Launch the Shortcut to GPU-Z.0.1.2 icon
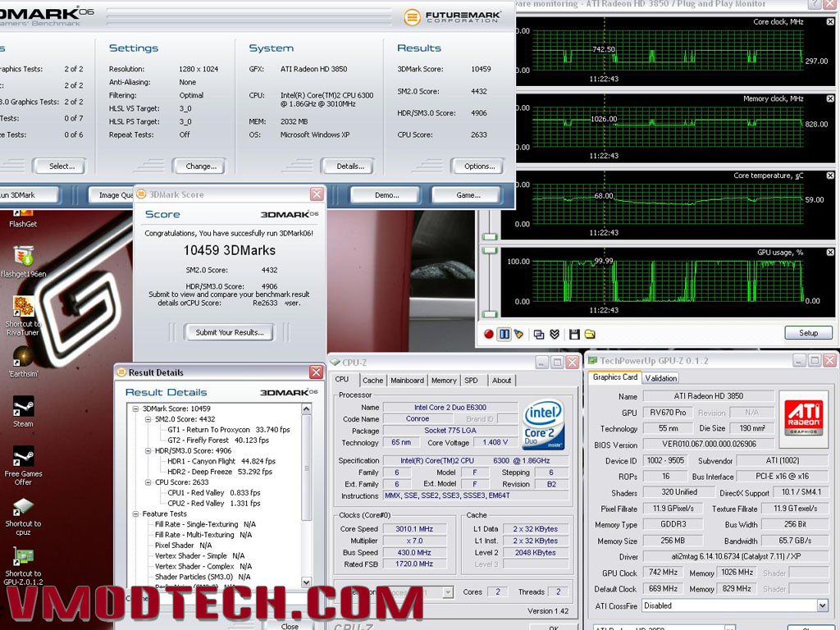 coord(23,566)
